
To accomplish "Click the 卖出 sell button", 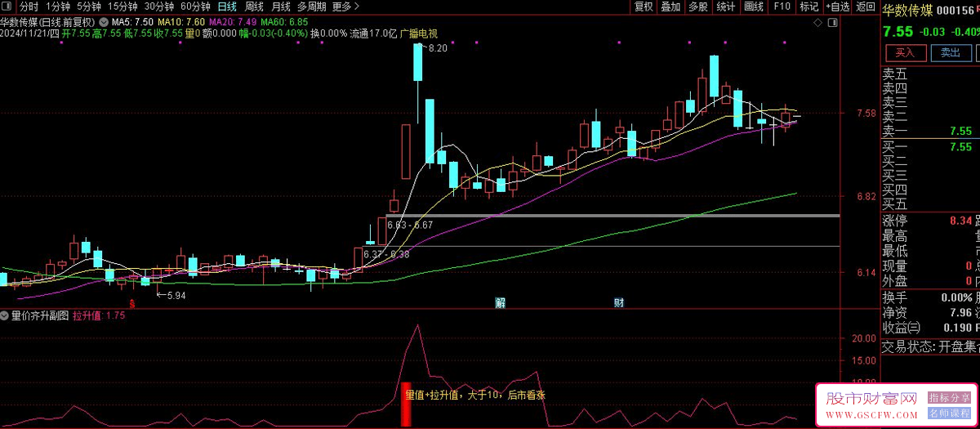I will (x=950, y=52).
